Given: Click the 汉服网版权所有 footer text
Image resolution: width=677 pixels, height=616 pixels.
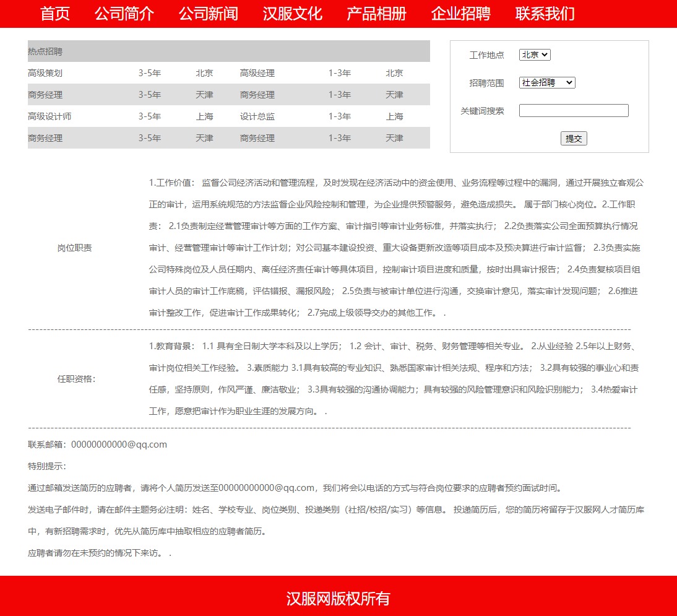Looking at the screenshot, I should tap(338, 599).
